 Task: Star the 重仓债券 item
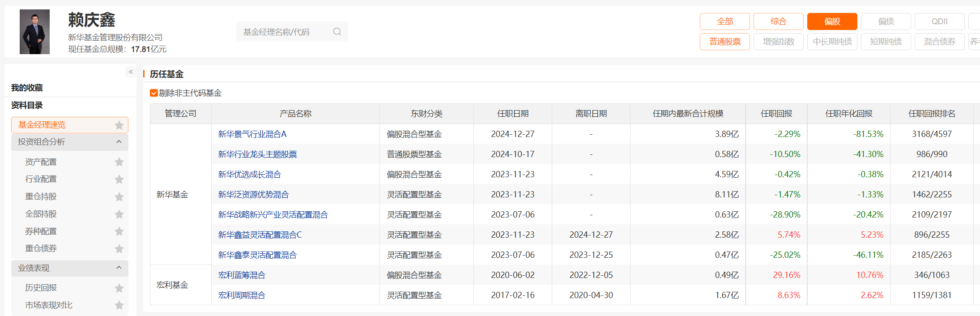pyautogui.click(x=119, y=248)
